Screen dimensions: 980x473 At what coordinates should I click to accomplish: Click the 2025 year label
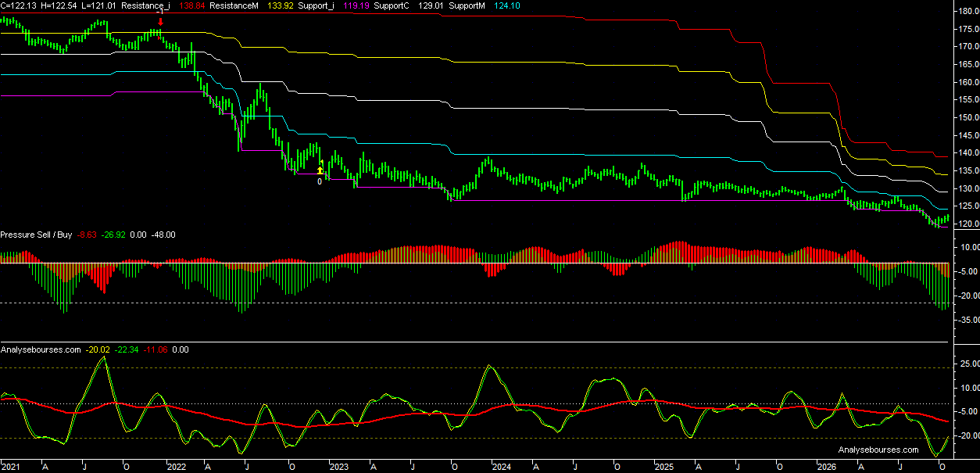[664, 466]
